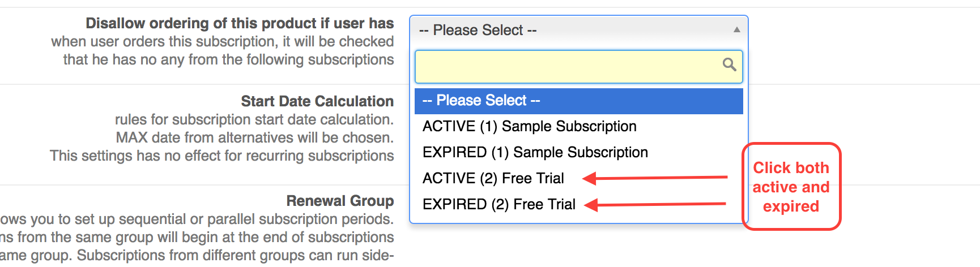This screenshot has width=980, height=267.
Task: Choose 'EXPIRED (1) Sample Subscription' option
Action: (535, 152)
